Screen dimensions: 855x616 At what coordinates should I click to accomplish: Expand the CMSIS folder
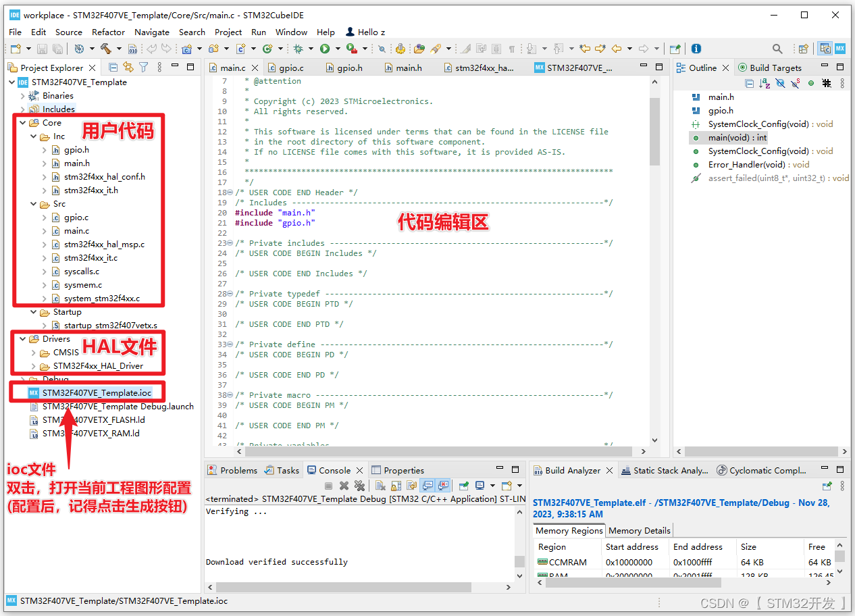[33, 353]
